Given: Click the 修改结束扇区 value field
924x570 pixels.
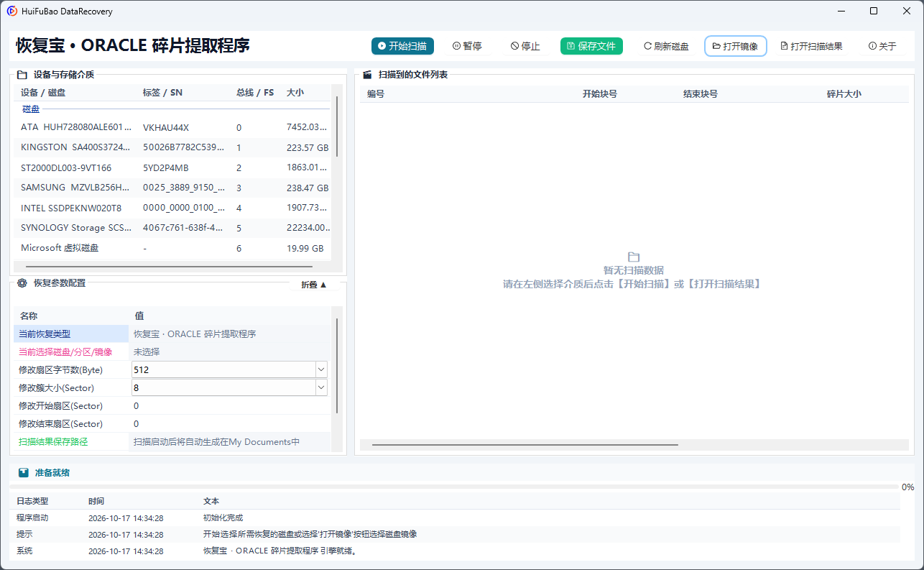Looking at the screenshot, I should 230,424.
